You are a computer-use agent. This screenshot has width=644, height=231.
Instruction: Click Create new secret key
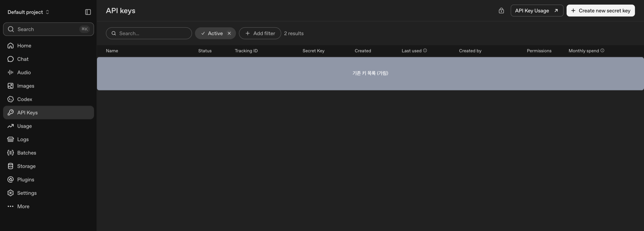coord(601,10)
